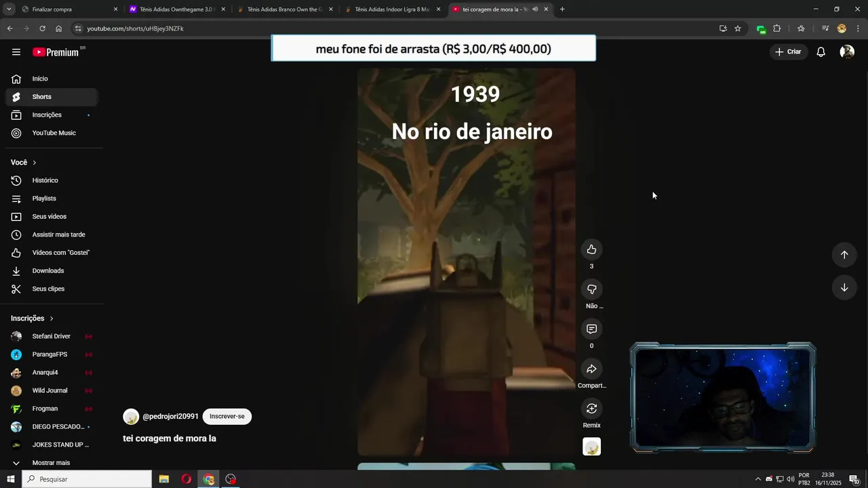
Task: Open the browser extensions puzzle icon
Action: [x=777, y=28]
